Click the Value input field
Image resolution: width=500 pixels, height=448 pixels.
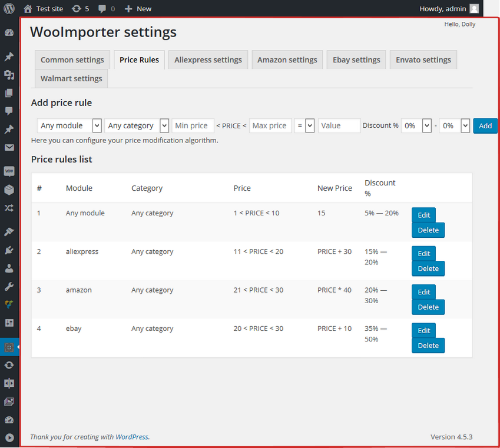339,125
